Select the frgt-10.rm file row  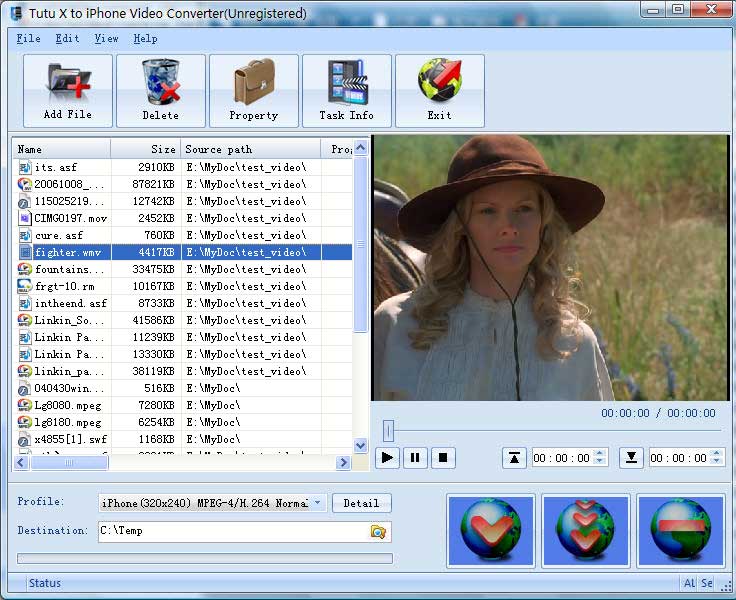(183, 286)
